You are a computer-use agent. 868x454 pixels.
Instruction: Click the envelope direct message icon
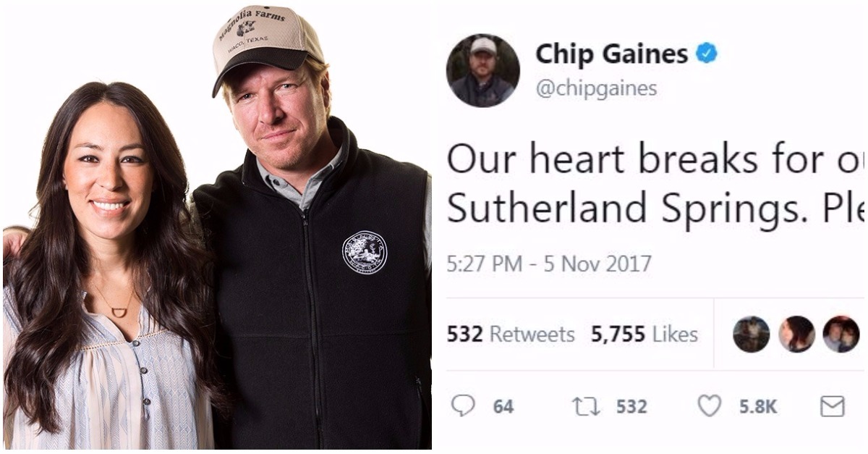[833, 407]
